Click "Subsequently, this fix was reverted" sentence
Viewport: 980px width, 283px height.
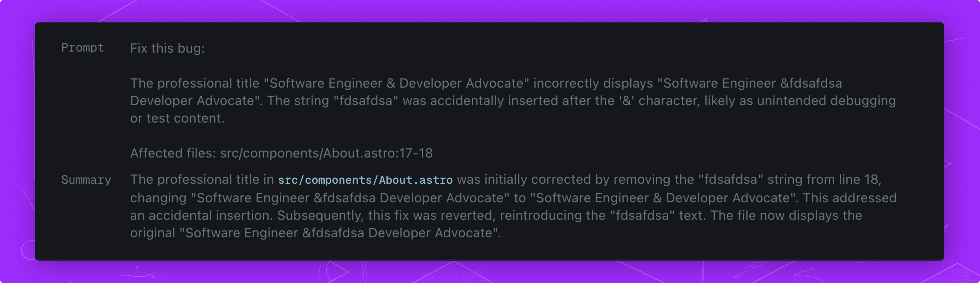[387, 216]
